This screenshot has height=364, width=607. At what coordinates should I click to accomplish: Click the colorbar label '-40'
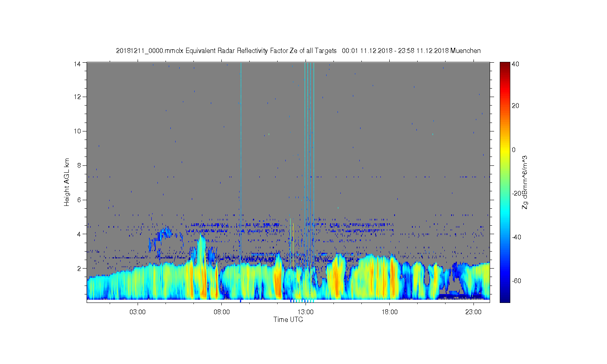[516, 237]
